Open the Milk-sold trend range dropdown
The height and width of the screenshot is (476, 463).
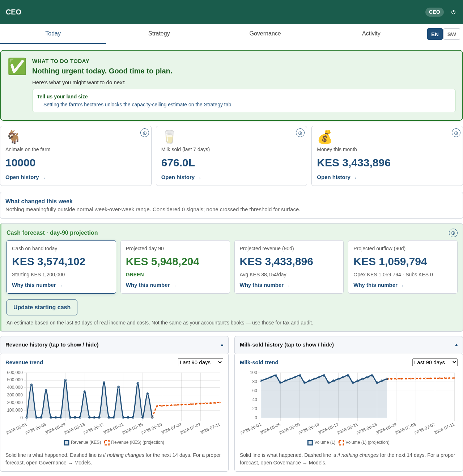tap(435, 362)
